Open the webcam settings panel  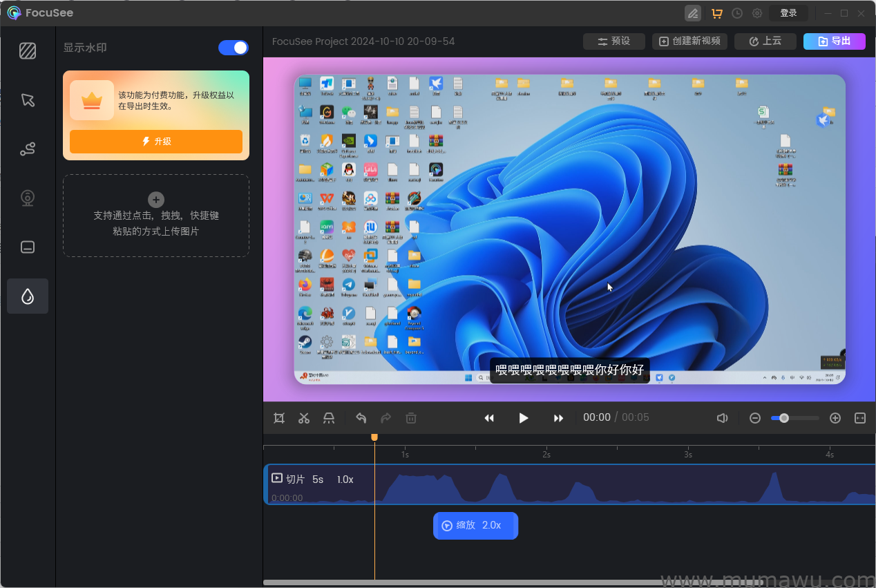point(27,198)
